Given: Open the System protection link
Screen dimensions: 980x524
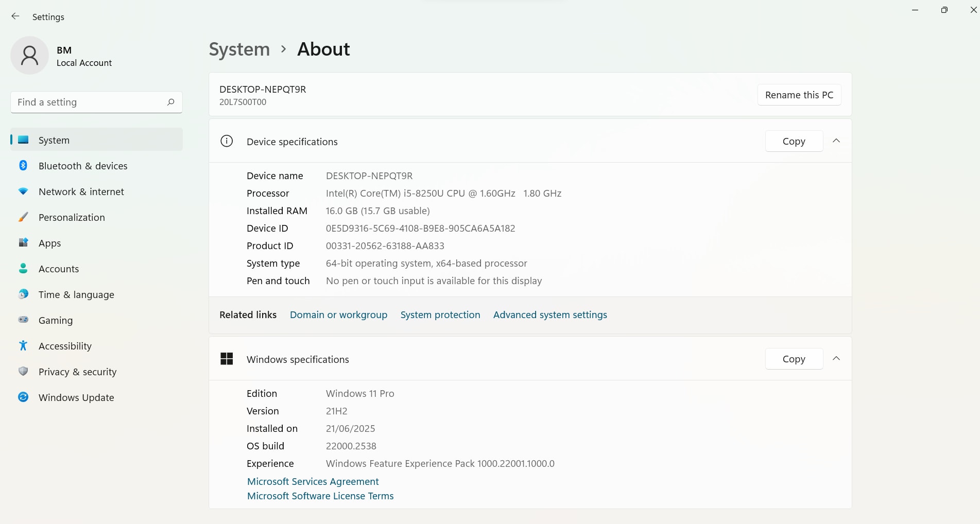Looking at the screenshot, I should tap(440, 315).
